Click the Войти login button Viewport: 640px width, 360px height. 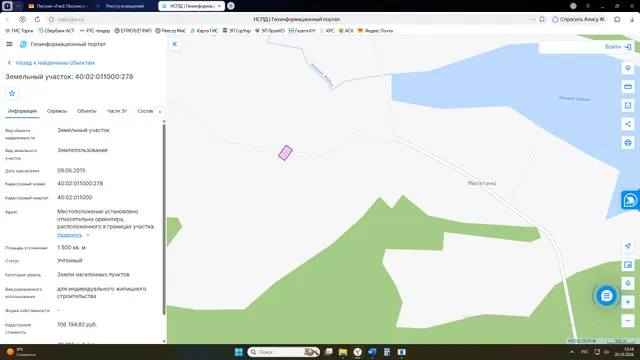(618, 47)
